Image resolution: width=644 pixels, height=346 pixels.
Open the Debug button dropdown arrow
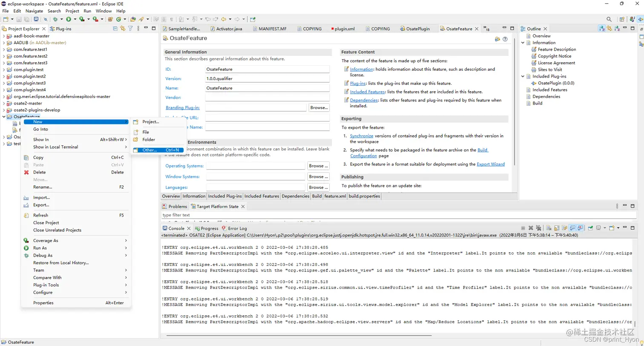61,19
